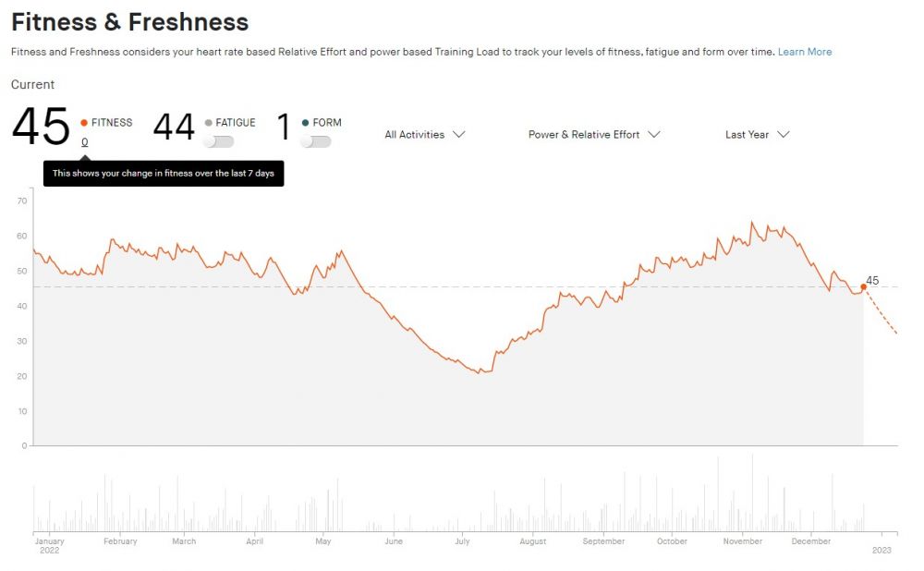The width and height of the screenshot is (924, 571).
Task: Click the January 2022 axis label
Action: [49, 545]
